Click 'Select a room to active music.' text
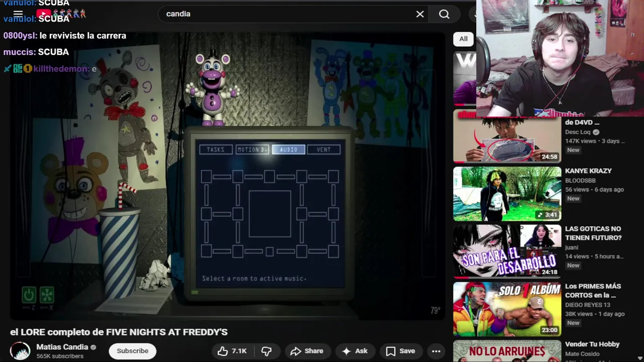Screen dimensions: 644x362 point(254,278)
